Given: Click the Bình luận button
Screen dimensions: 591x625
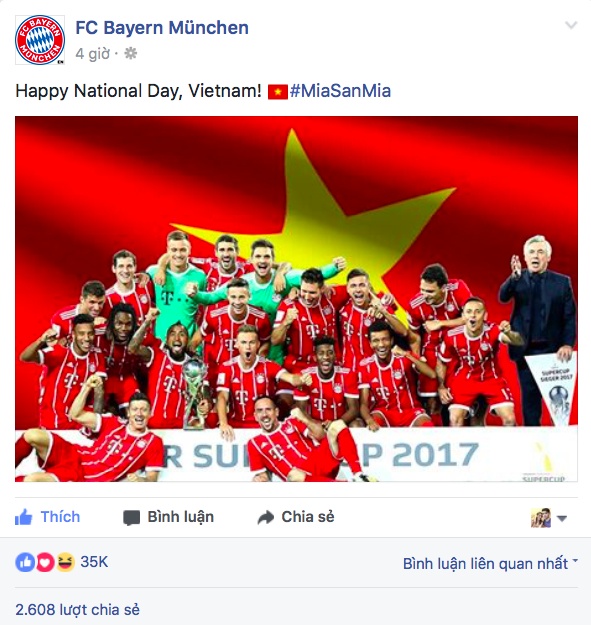Looking at the screenshot, I should coord(169,517).
